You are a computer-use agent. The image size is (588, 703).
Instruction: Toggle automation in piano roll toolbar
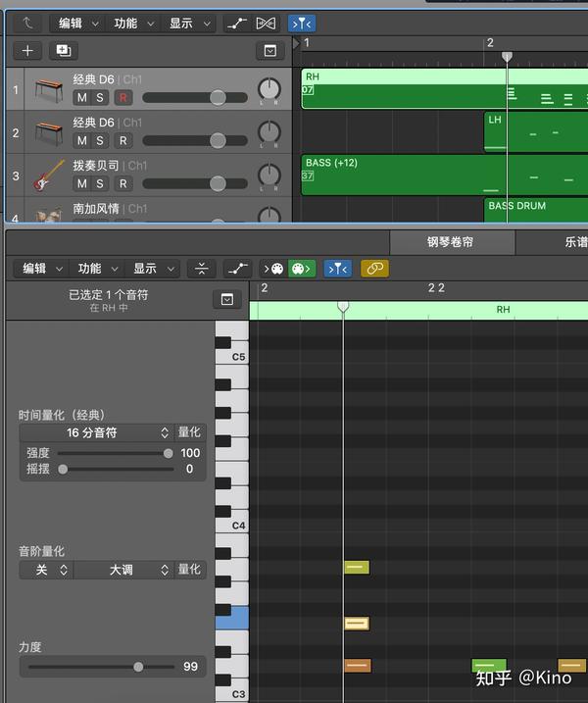[x=237, y=269]
